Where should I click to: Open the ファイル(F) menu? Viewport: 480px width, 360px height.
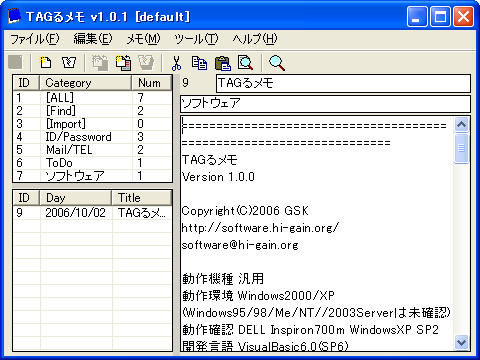[x=35, y=39]
